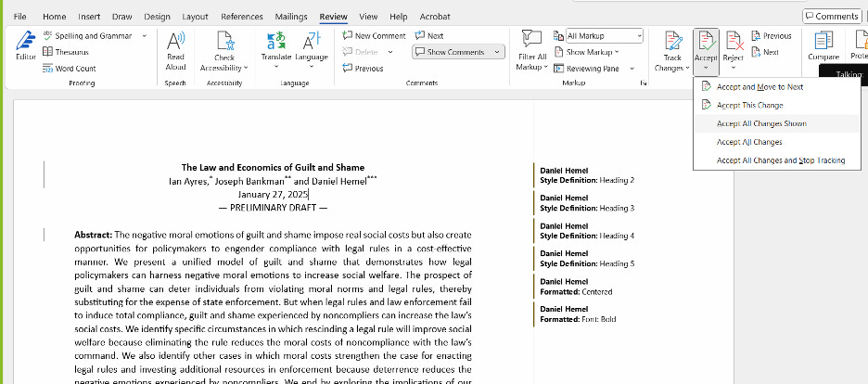Show the Word Count
The image size is (868, 384).
click(69, 69)
